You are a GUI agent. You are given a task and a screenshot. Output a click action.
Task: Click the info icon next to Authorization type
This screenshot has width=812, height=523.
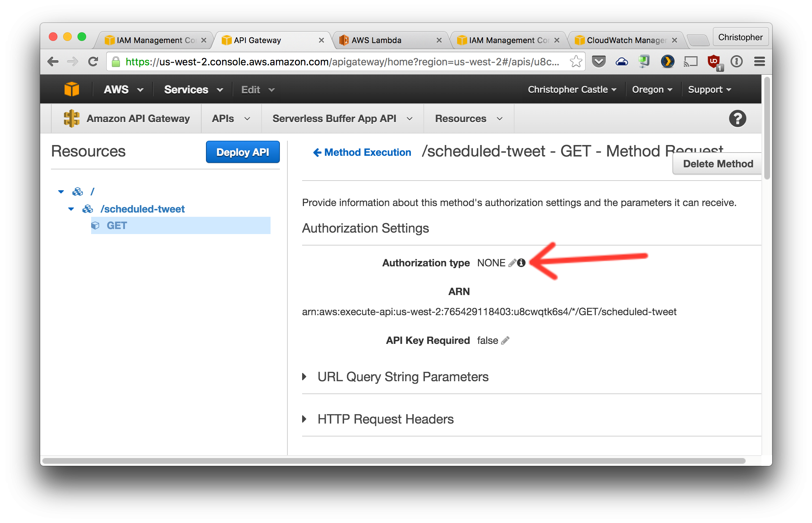[521, 263]
